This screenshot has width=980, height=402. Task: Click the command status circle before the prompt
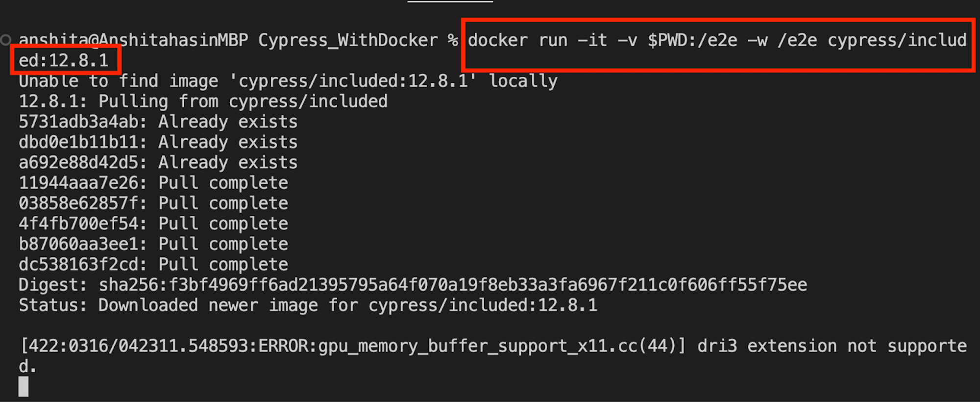click(x=6, y=40)
